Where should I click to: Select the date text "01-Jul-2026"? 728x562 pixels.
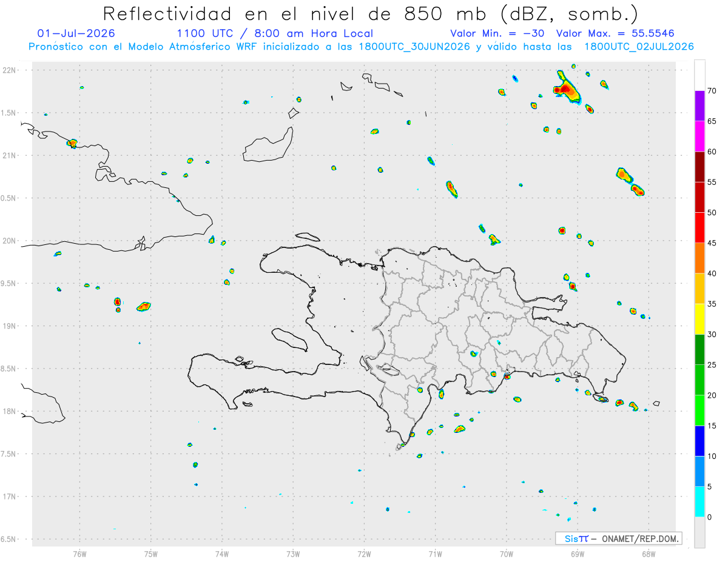point(76,33)
